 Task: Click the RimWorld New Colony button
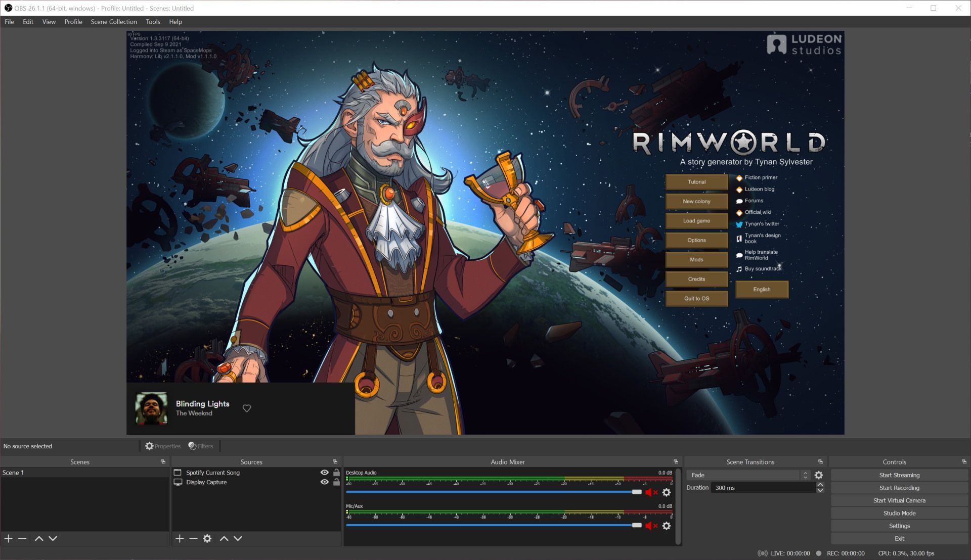pos(697,201)
